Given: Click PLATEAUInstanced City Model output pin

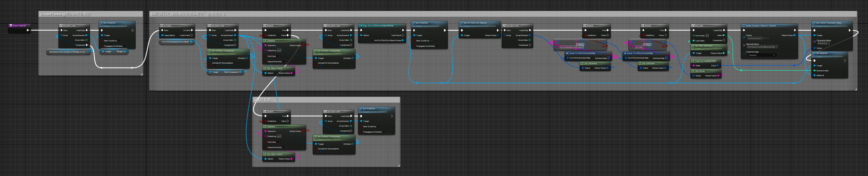Looking at the screenshot, I should point(191,41).
